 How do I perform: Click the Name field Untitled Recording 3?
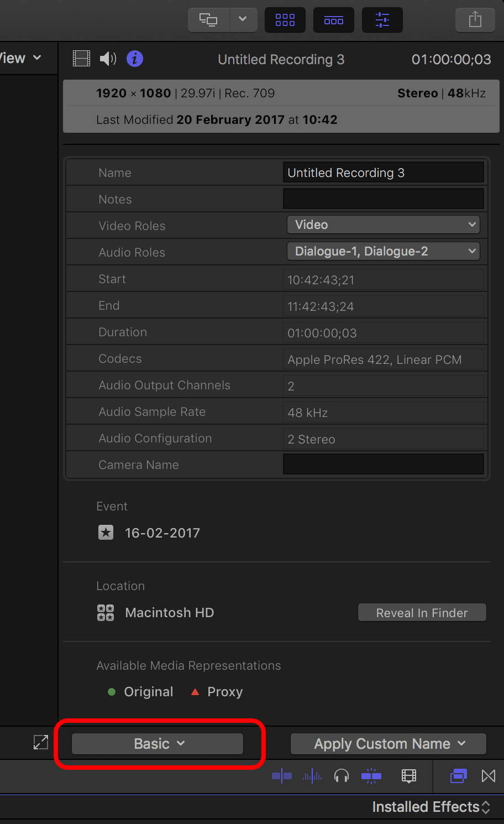(383, 173)
